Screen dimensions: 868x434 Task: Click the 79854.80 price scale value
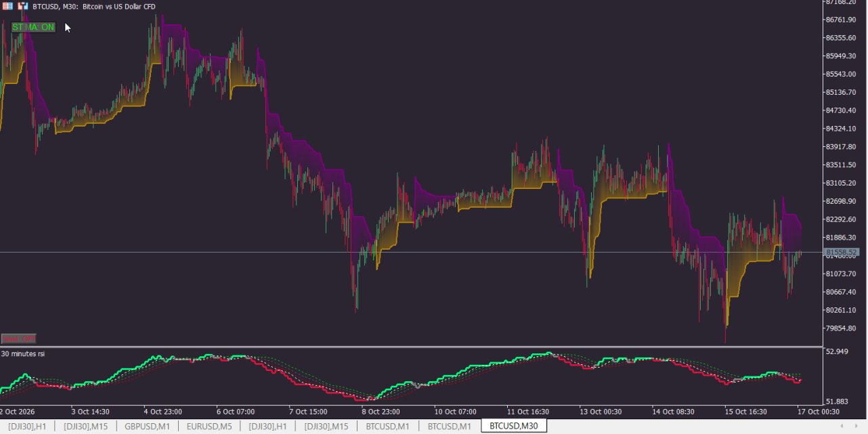click(x=842, y=328)
